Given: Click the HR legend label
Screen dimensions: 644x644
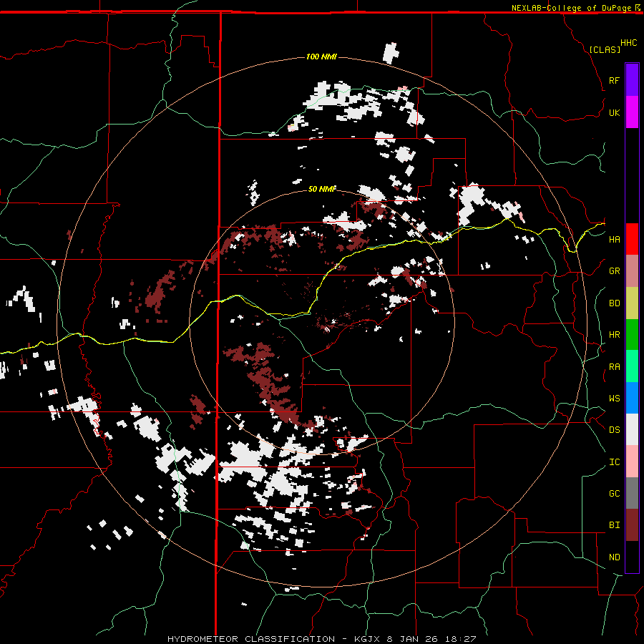Looking at the screenshot, I should (614, 335).
